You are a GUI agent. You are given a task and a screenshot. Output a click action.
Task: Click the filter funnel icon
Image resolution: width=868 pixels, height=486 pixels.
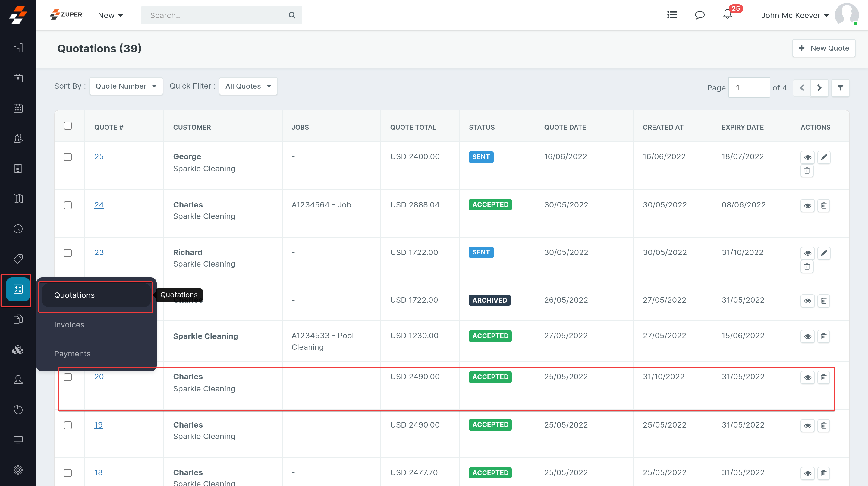coord(840,88)
